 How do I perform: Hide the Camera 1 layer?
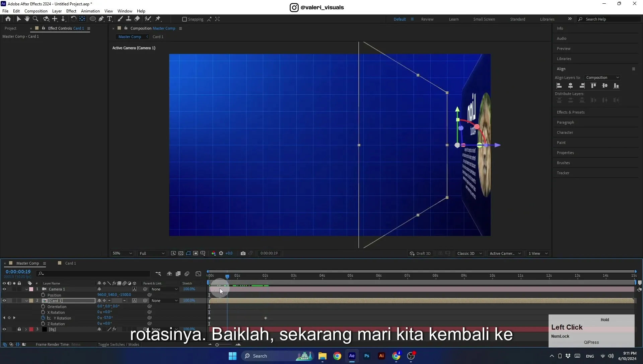click(4, 289)
